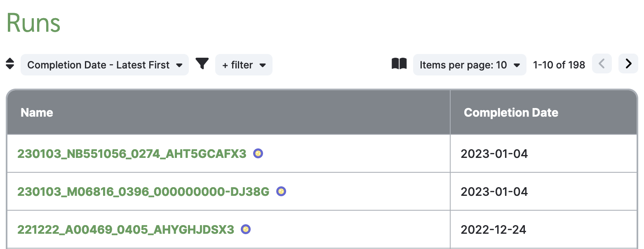
Task: Click the funnel filter icon
Action: click(x=202, y=63)
